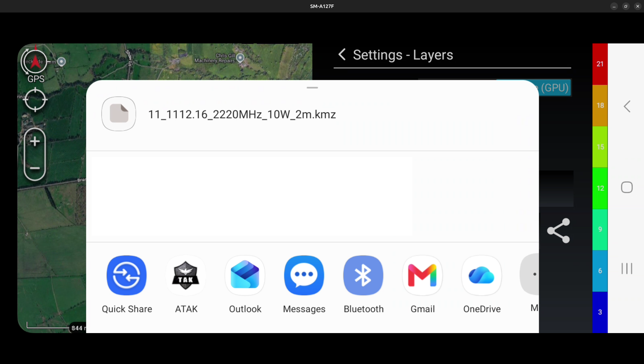
Task: Maximize the SM-A127F mirror window
Action: [x=626, y=6]
